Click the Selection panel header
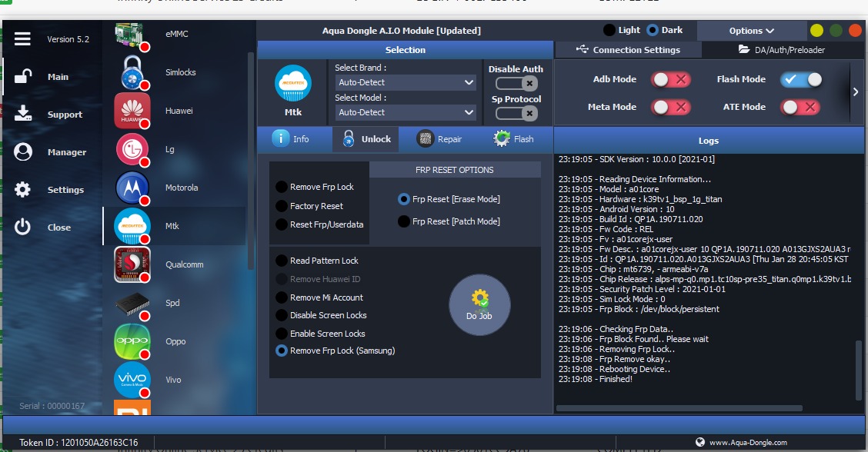 coord(406,50)
